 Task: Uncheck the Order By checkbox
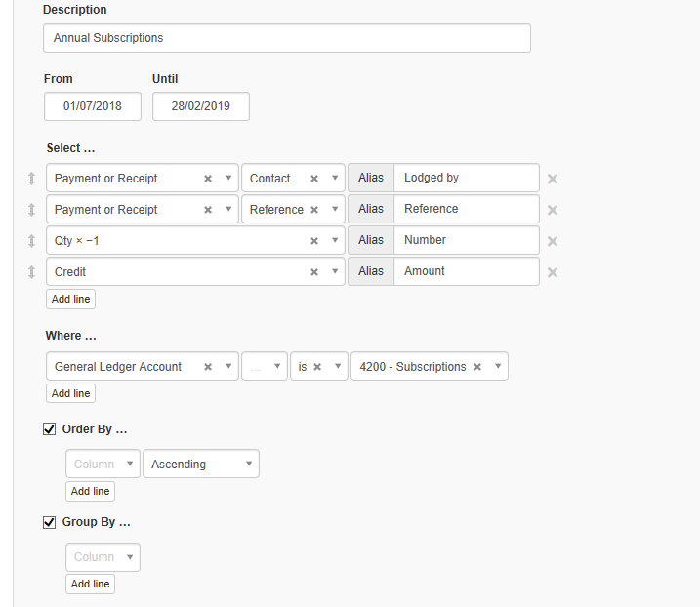coord(50,429)
